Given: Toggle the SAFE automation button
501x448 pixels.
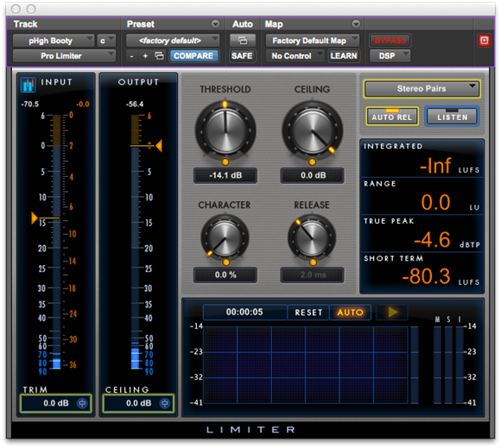Looking at the screenshot, I should pos(242,56).
